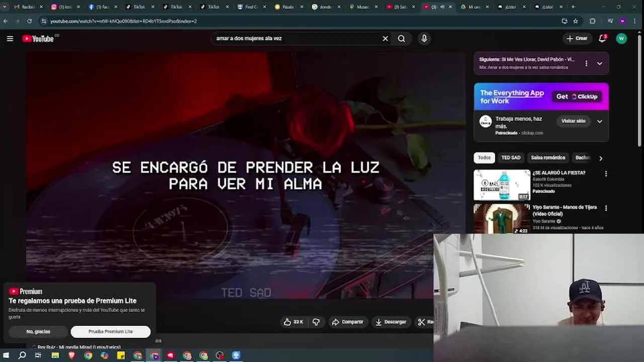The image size is (644, 362).
Task: Select the Todos filter chip
Action: click(x=485, y=158)
